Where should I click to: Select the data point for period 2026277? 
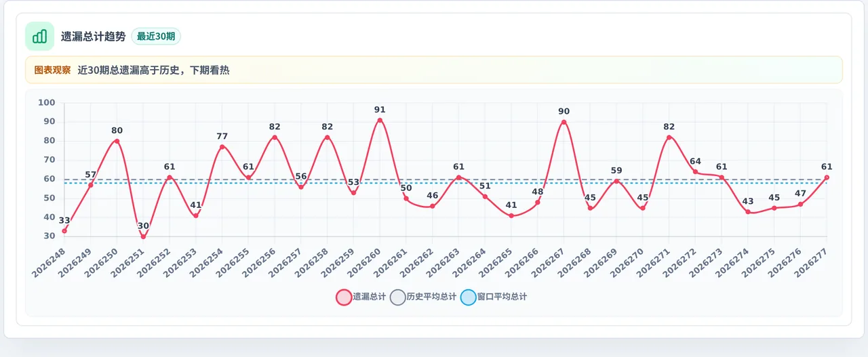click(x=827, y=177)
